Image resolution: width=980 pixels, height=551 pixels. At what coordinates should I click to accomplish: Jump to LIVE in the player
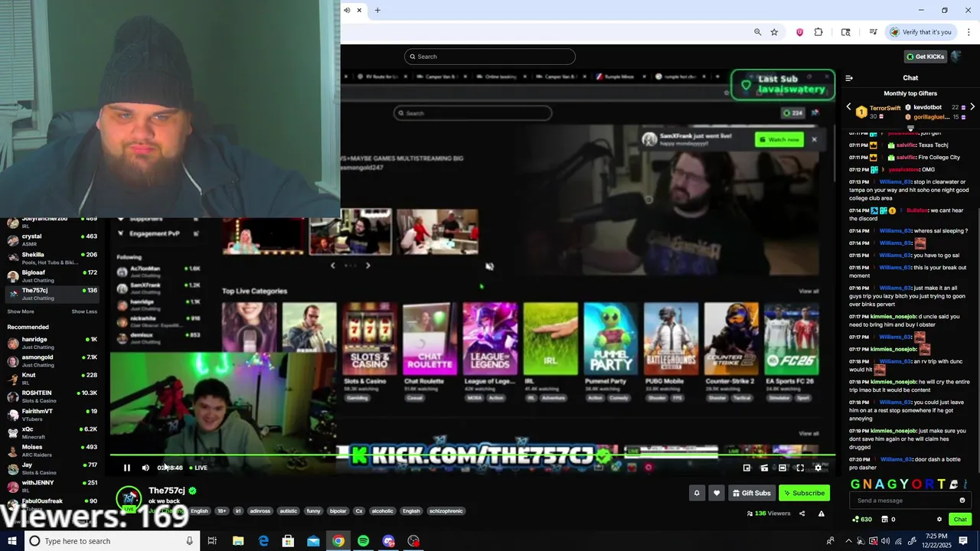pyautogui.click(x=198, y=468)
